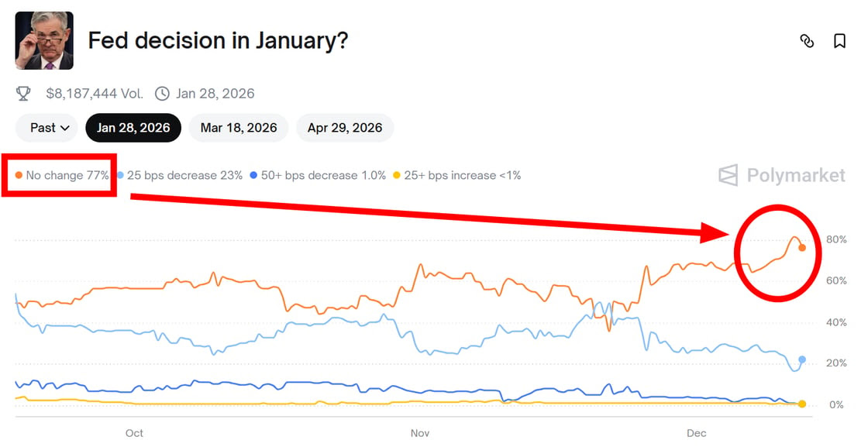This screenshot has height=447, width=868.
Task: Click the clock icon beside the date
Action: 162,94
